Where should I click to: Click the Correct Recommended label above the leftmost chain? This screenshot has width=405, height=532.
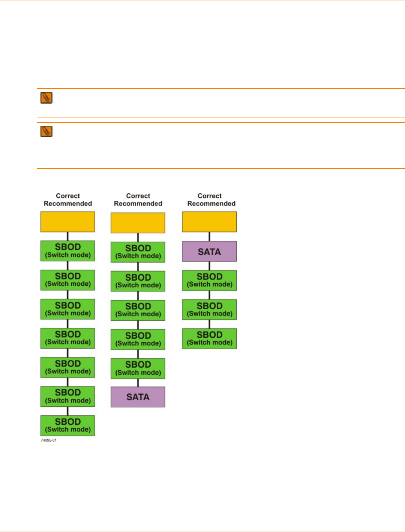click(x=68, y=200)
